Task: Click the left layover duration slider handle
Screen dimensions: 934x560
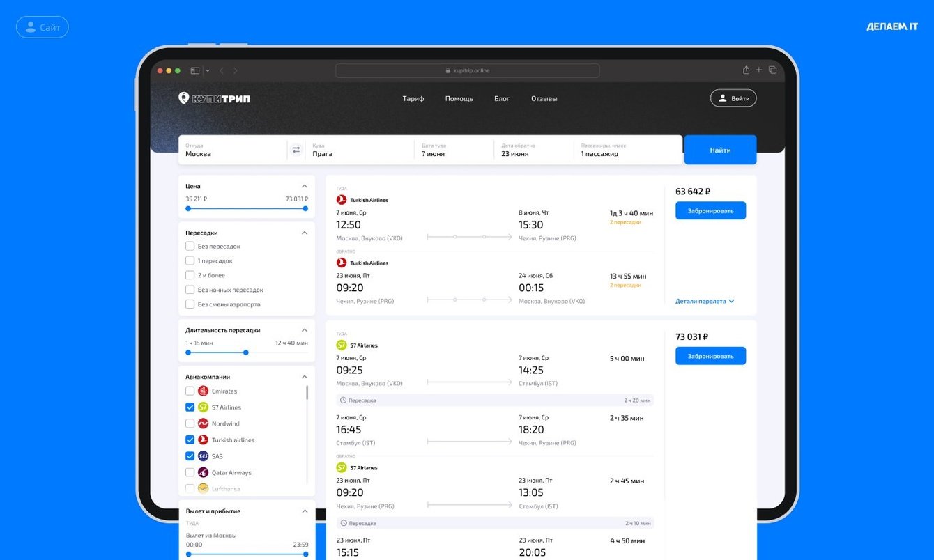Action: [x=188, y=352]
